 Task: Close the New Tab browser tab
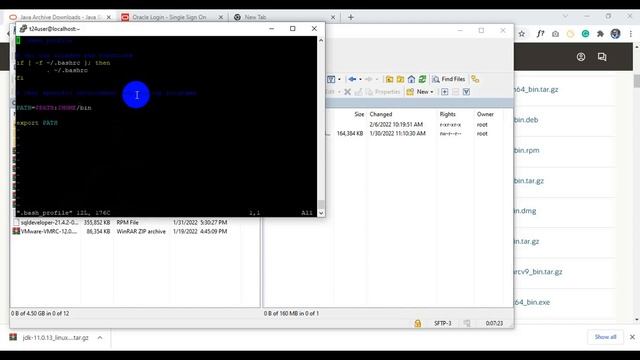point(333,17)
